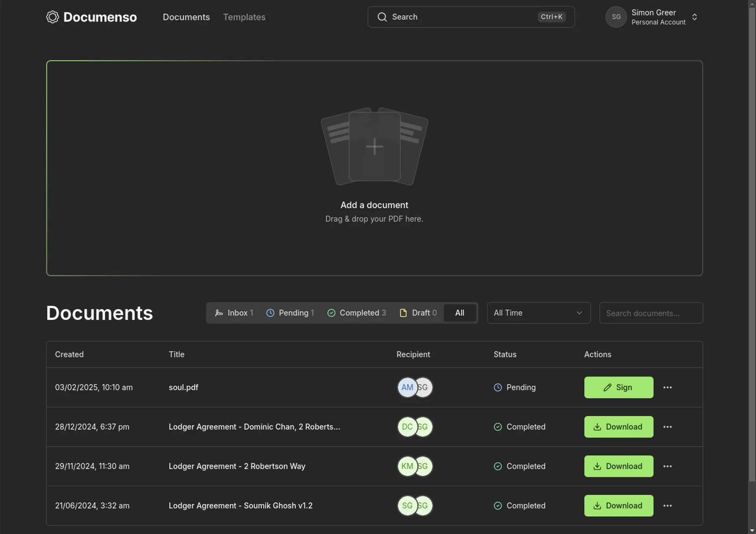Image resolution: width=756 pixels, height=534 pixels.
Task: Open the Templates page
Action: coord(244,17)
